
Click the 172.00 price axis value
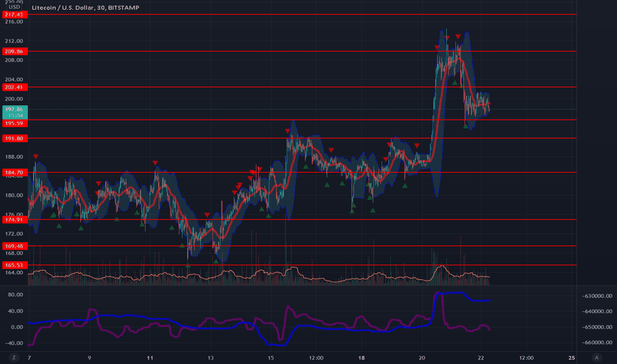(14, 234)
